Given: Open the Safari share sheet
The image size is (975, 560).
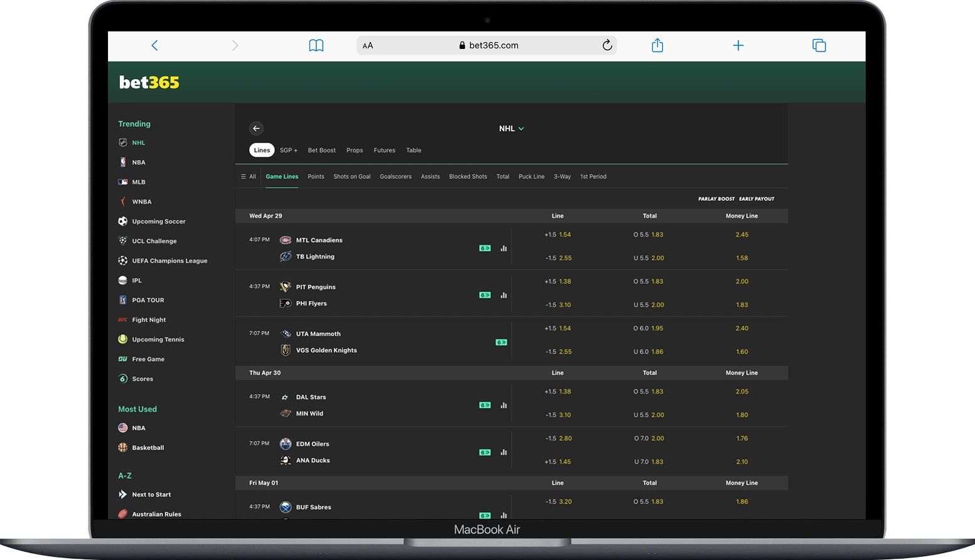Looking at the screenshot, I should (x=657, y=45).
